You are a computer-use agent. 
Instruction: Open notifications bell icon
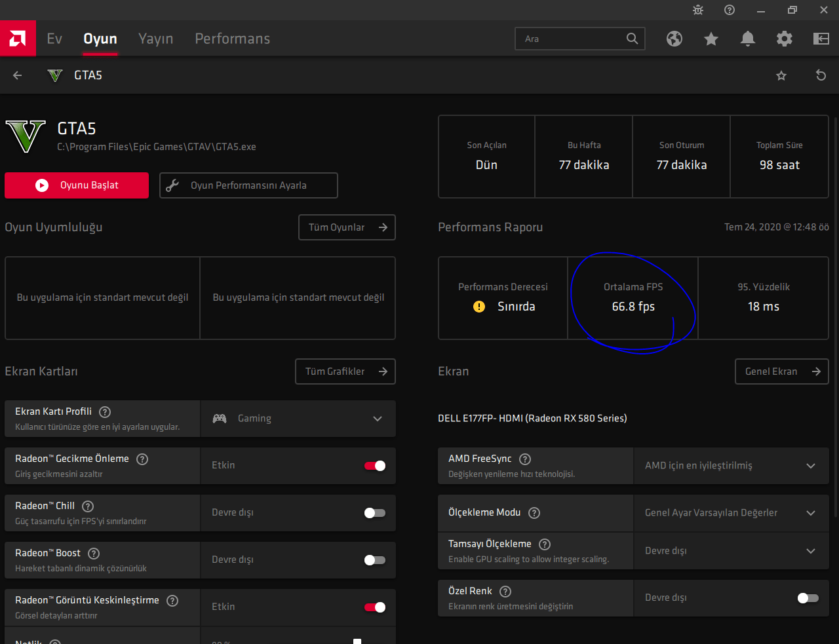point(748,39)
